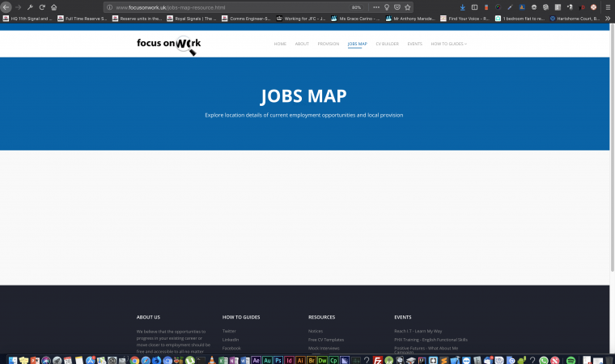Open the App Store icon in the Dock

[90, 360]
